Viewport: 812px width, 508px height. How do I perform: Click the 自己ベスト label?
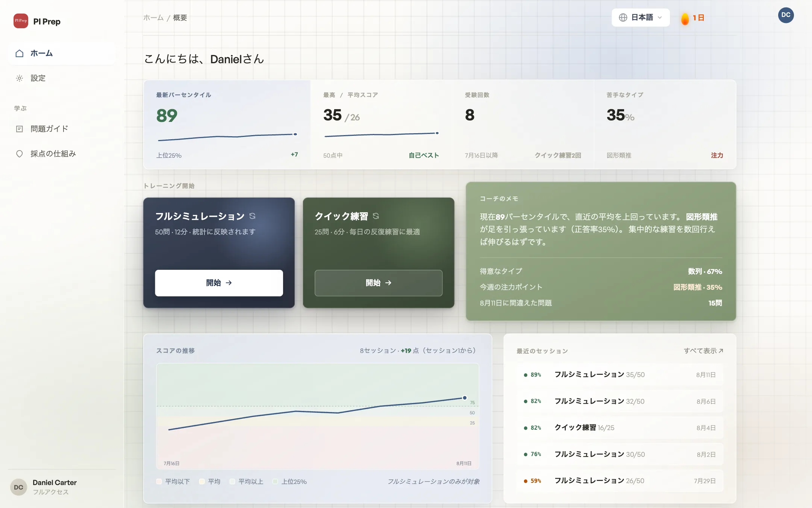coord(424,155)
